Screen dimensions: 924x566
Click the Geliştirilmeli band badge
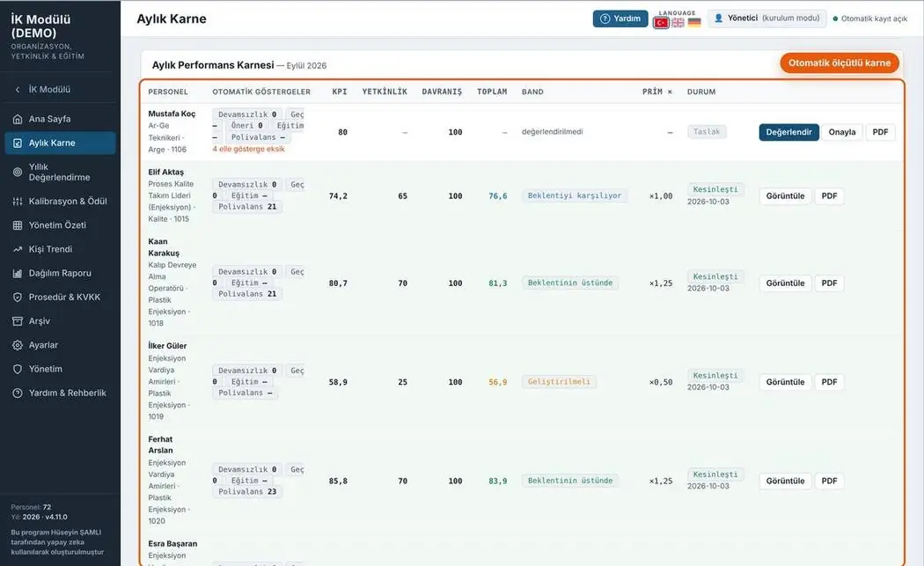pyautogui.click(x=559, y=382)
